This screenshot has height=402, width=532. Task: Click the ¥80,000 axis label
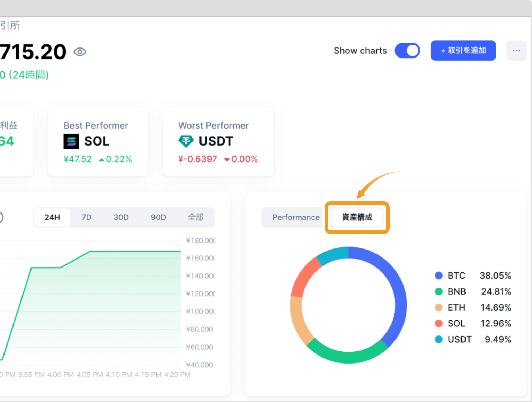pos(199,329)
